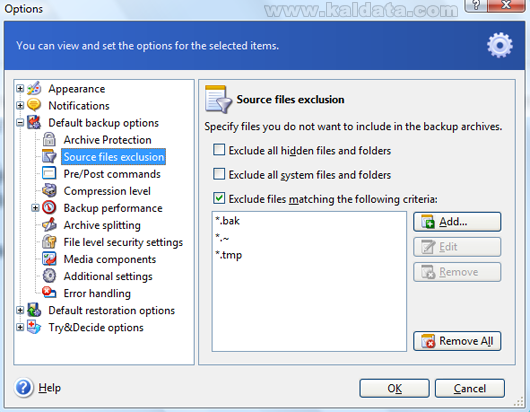Click the Error handling icon

pyautogui.click(x=49, y=293)
